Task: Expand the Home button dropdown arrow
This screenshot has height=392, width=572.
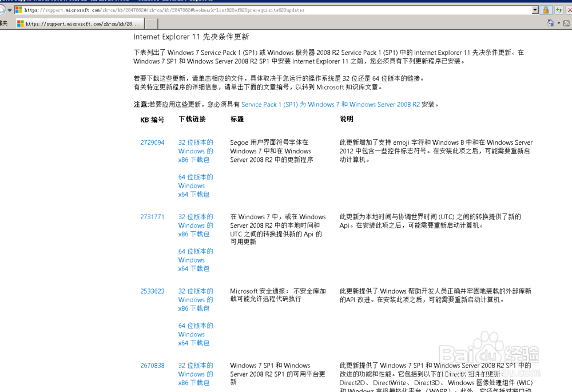Action: (558, 23)
